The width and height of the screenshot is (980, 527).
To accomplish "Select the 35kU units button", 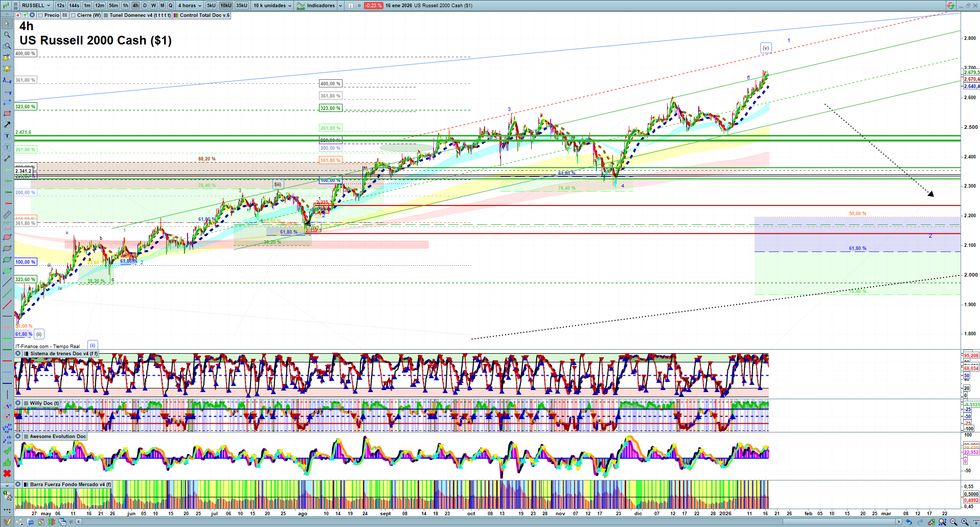I will tap(242, 6).
